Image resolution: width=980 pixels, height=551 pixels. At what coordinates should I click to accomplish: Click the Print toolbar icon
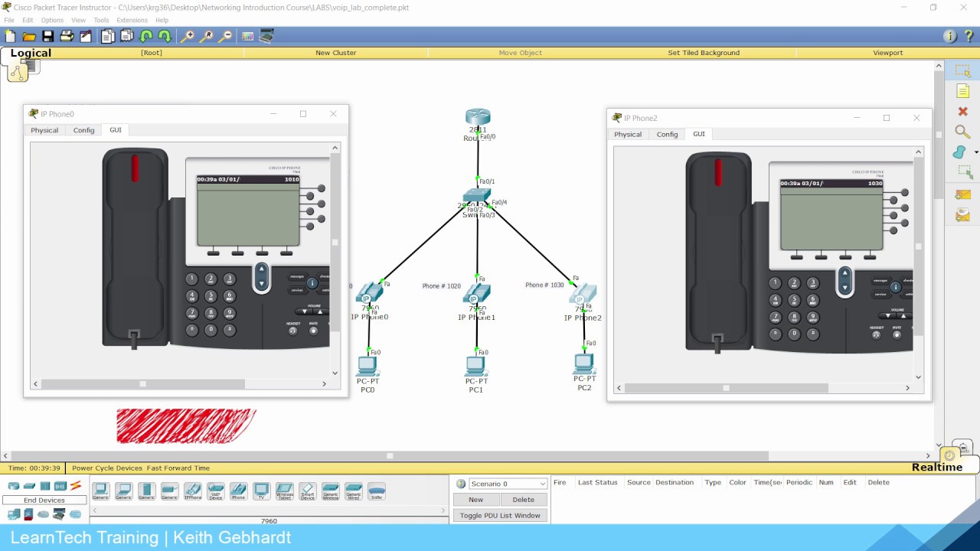tap(67, 36)
